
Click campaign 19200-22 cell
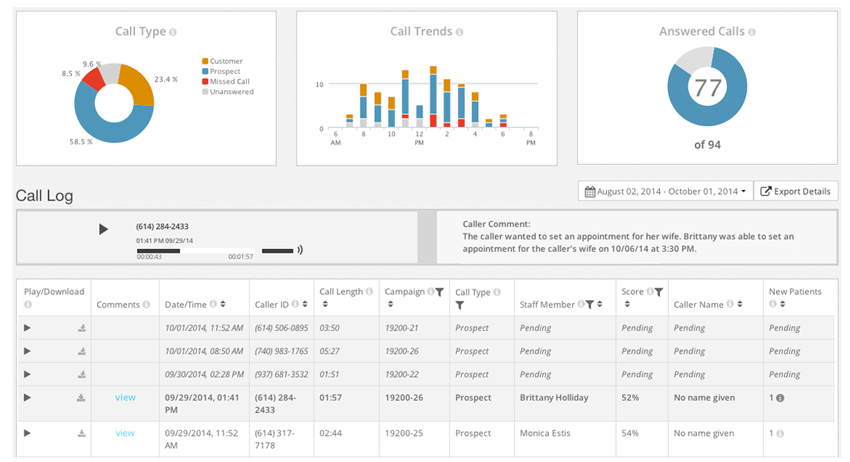[x=402, y=374]
